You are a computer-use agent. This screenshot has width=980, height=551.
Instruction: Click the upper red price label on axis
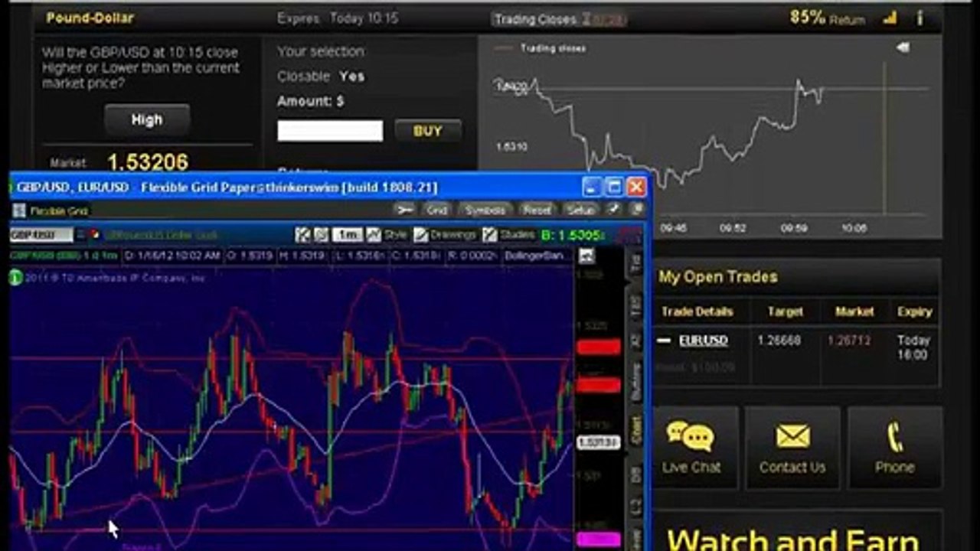[x=598, y=347]
